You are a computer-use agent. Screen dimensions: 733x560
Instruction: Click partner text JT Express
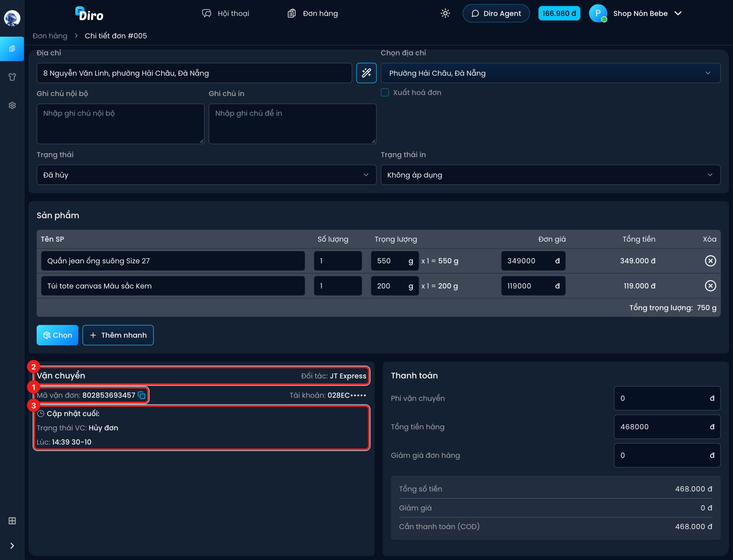coord(348,376)
